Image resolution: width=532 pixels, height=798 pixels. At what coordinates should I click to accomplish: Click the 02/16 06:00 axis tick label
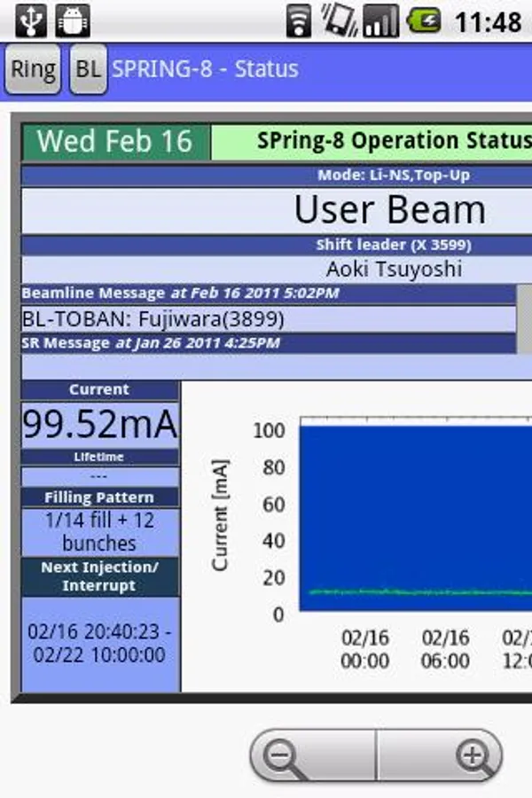445,649
